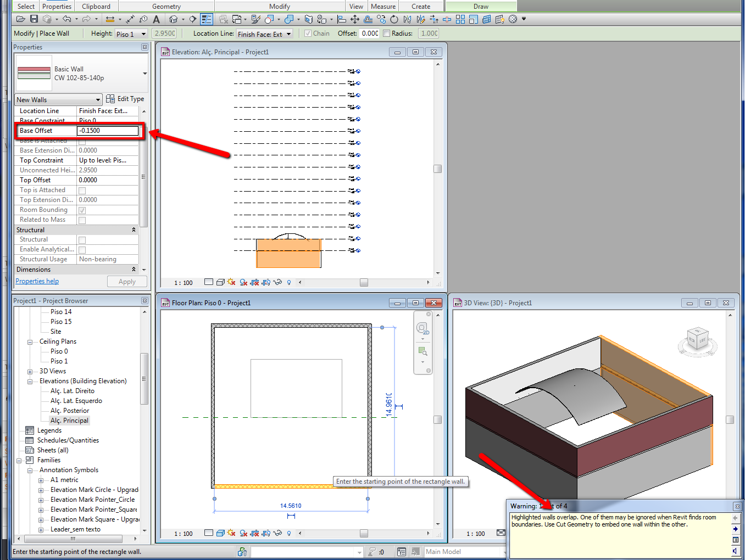
Task: Toggle the Structural checkbox in Properties
Action: pos(82,240)
